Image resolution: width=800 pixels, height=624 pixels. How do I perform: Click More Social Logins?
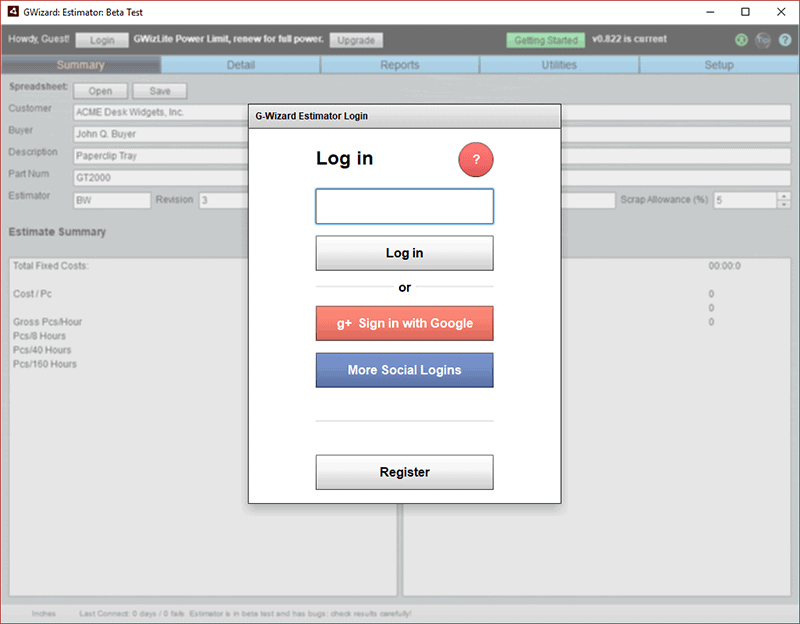(x=404, y=370)
